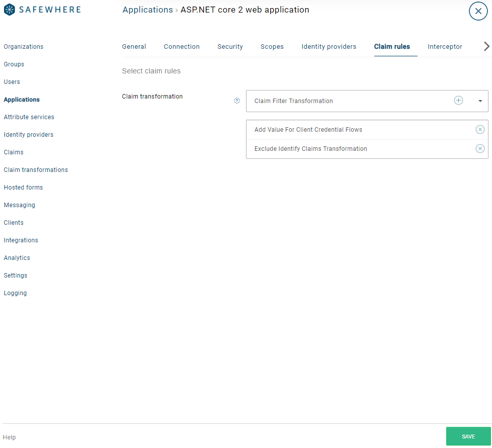Screen dimensions: 492x448
Task: Open the claim transformation combo box
Action: pos(347,101)
